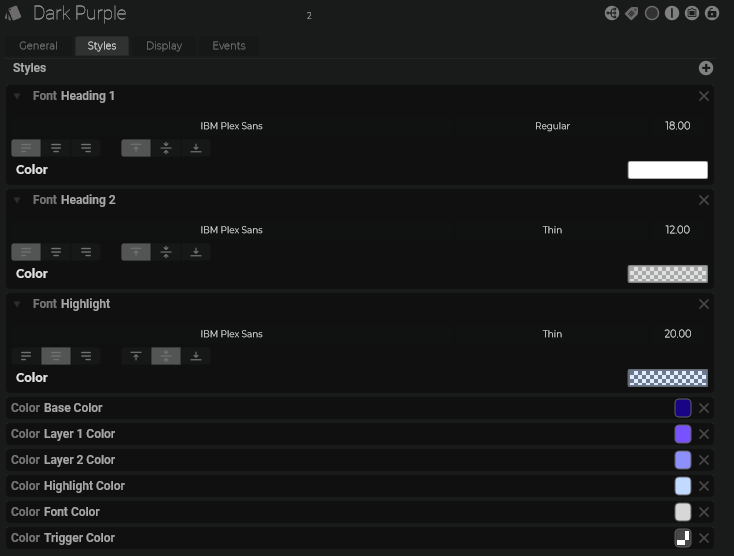Click the clipboard icon in header
Screen dimensions: 734x556
click(x=692, y=13)
